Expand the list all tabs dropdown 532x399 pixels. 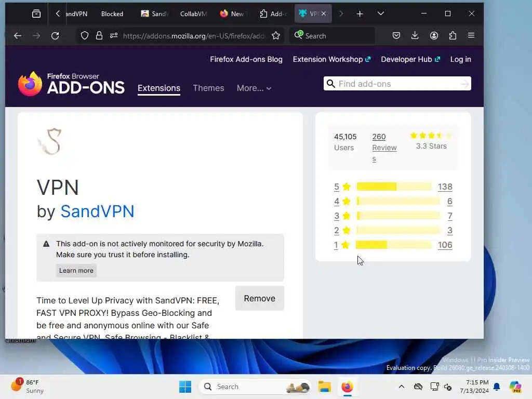click(381, 14)
